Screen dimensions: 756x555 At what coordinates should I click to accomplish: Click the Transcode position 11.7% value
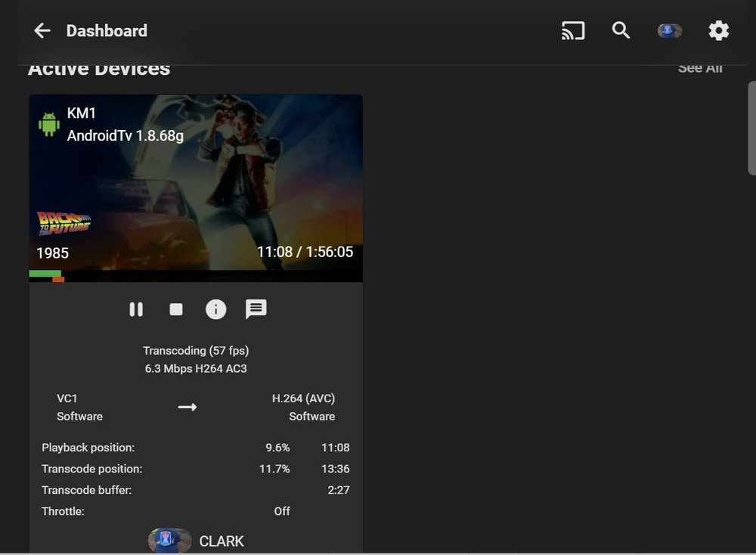pos(274,469)
